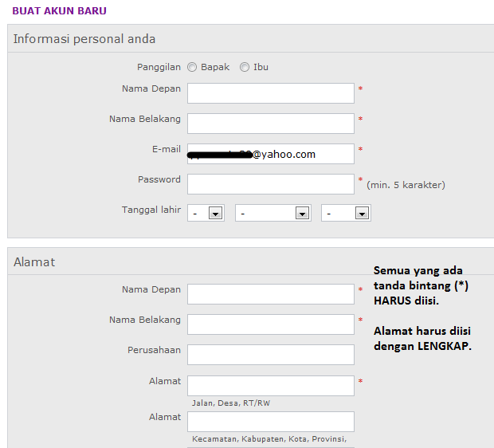Select the Ibu radio button
This screenshot has width=494, height=448.
[245, 68]
